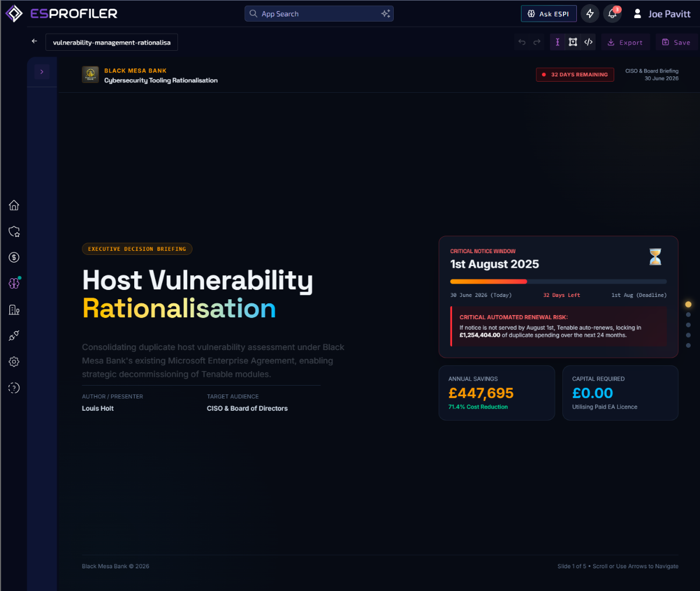This screenshot has width=700, height=591.
Task: Select the text cursor edit mode
Action: tap(558, 42)
